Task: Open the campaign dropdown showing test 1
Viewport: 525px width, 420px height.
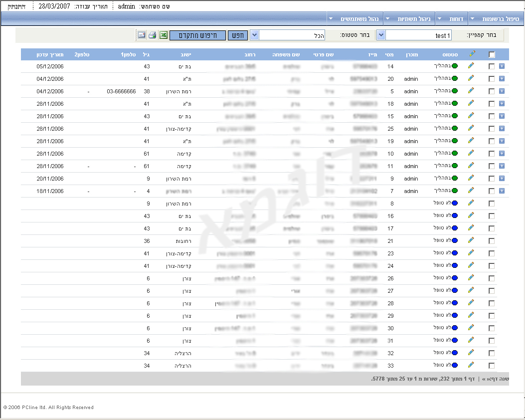Action: [x=381, y=35]
